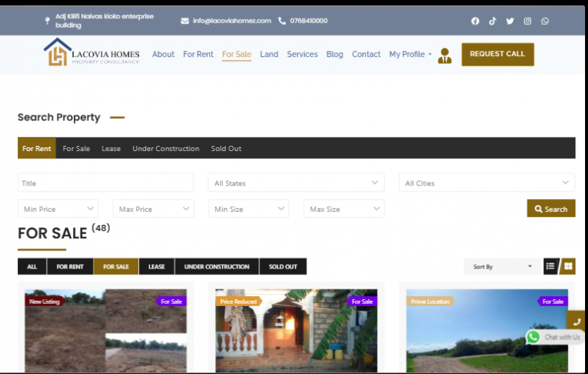Open the For Sale navigation link
588x374 pixels.
pyautogui.click(x=237, y=54)
